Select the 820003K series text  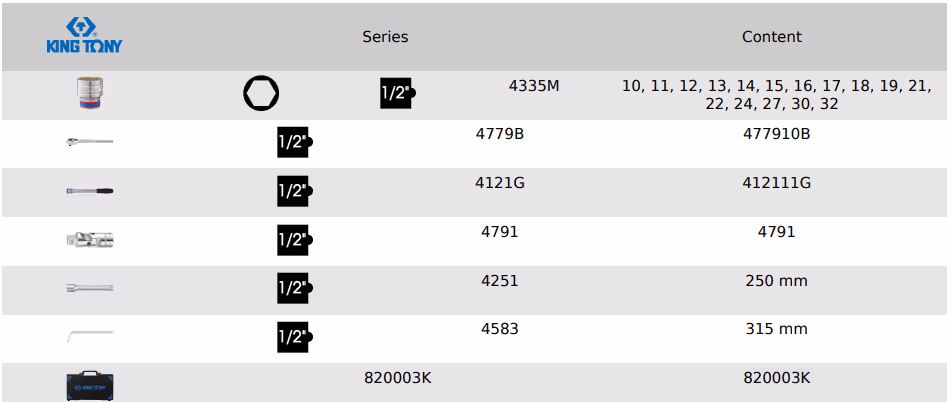pyautogui.click(x=397, y=377)
